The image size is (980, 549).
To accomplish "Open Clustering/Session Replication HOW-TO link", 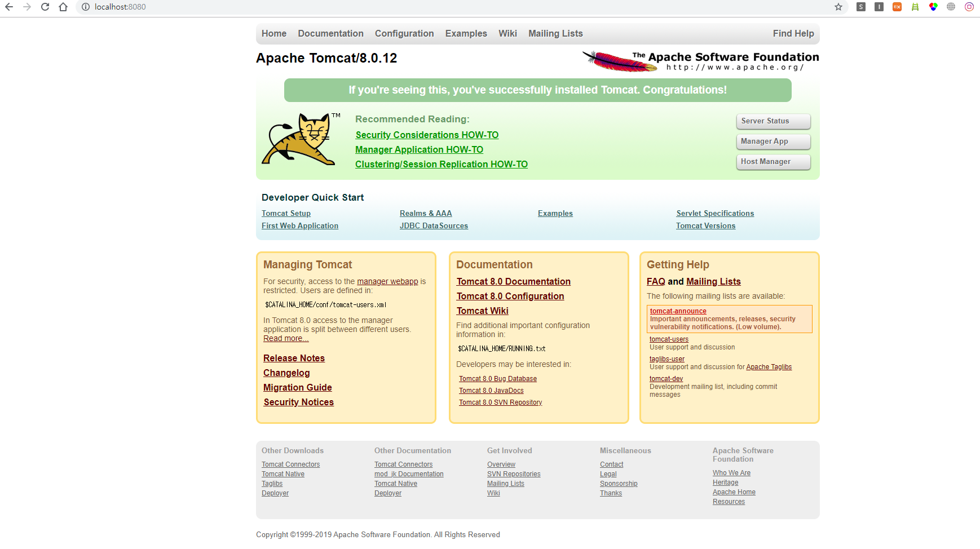I will pyautogui.click(x=442, y=165).
